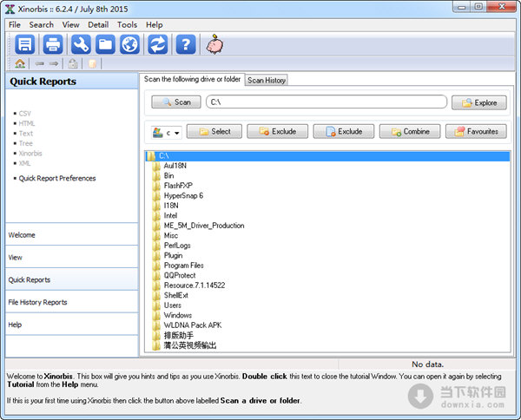Open the Welcome sidebar section
This screenshot has height=420, width=521.
72,235
